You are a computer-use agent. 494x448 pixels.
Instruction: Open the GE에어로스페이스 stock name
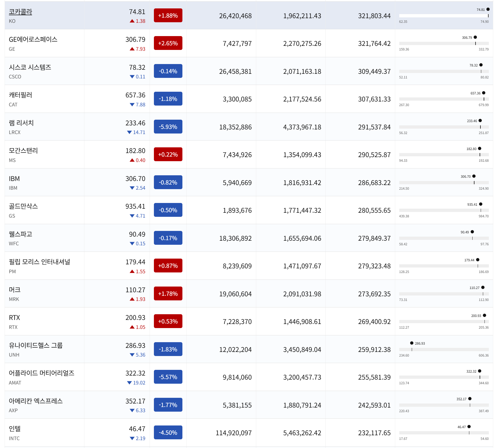click(33, 40)
